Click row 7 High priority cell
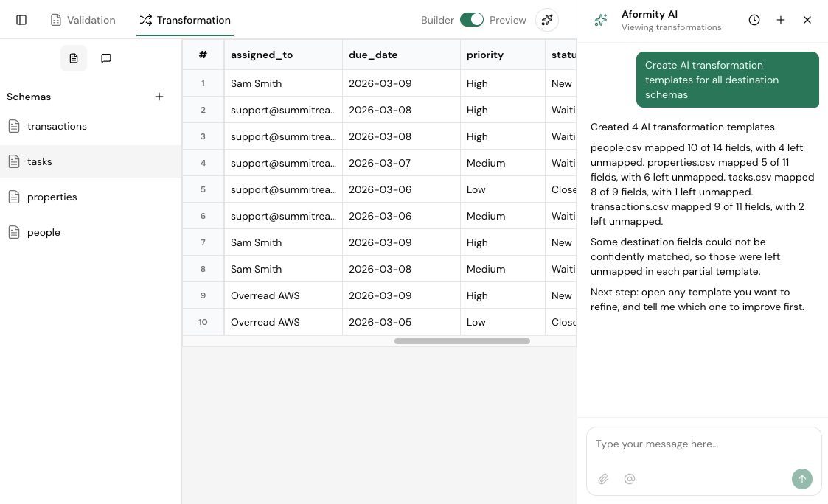The width and height of the screenshot is (828, 504). [x=503, y=242]
